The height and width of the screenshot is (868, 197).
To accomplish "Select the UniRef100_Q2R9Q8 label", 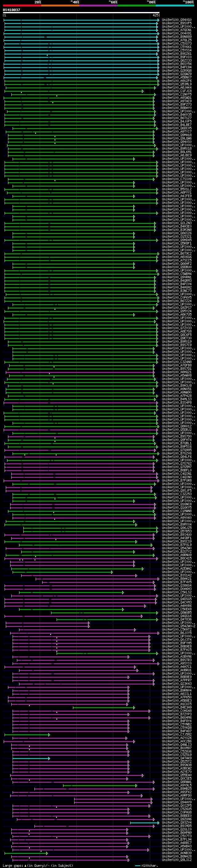I will pyautogui.click(x=177, y=71).
